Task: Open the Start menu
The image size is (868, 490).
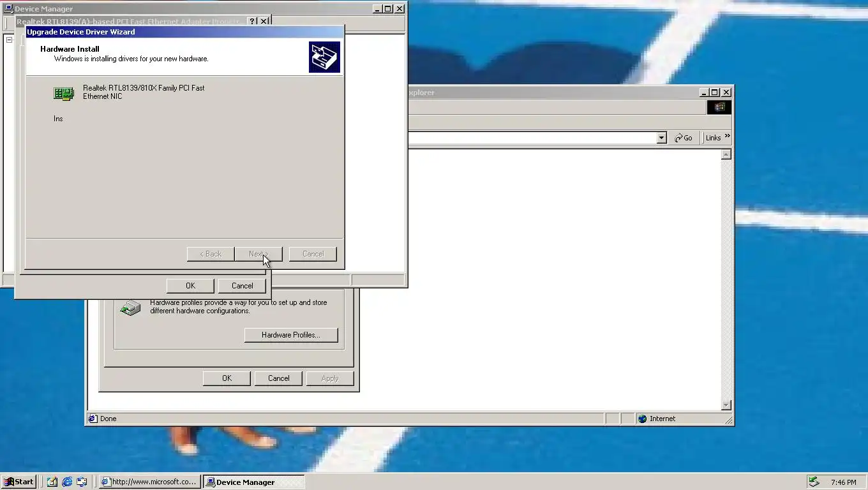Action: 19,482
